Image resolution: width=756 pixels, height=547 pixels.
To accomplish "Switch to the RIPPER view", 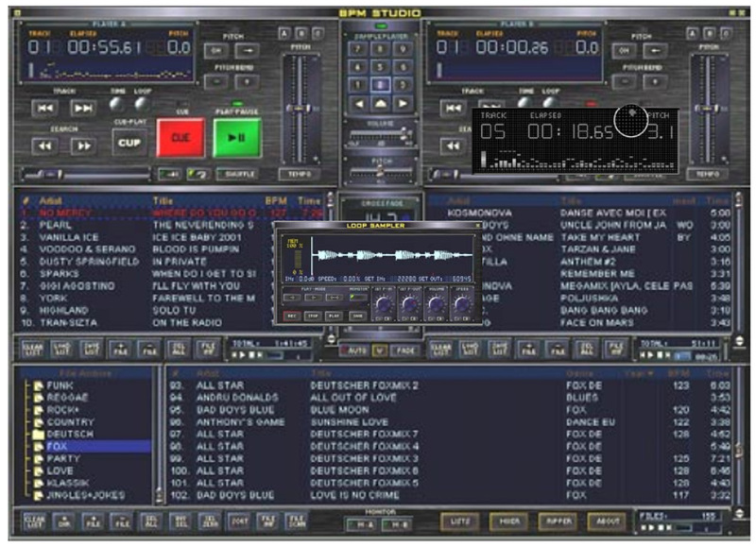I will (558, 521).
